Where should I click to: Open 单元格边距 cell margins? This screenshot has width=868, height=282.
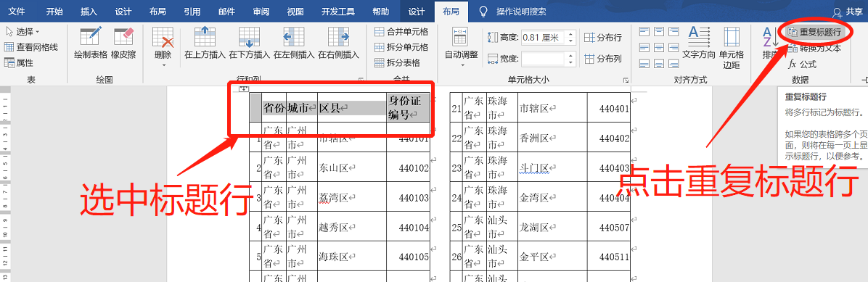732,47
